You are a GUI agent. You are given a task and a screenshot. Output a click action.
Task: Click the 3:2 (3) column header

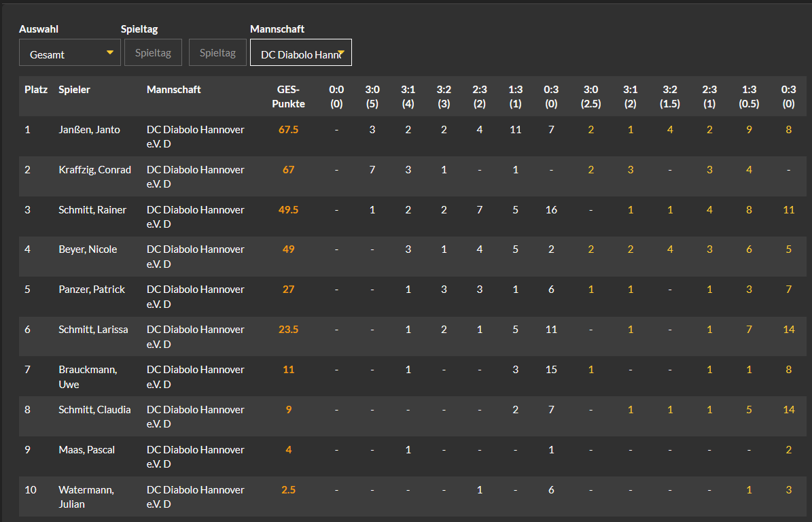[444, 97]
